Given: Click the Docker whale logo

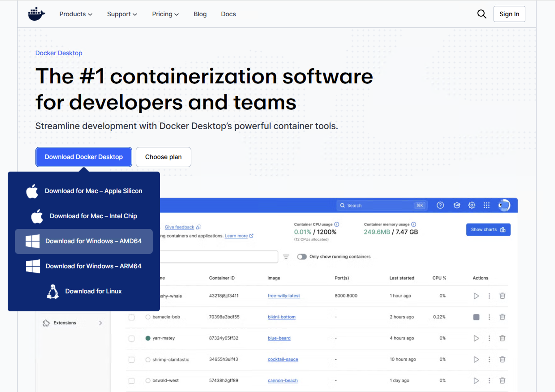Looking at the screenshot, I should [37, 14].
